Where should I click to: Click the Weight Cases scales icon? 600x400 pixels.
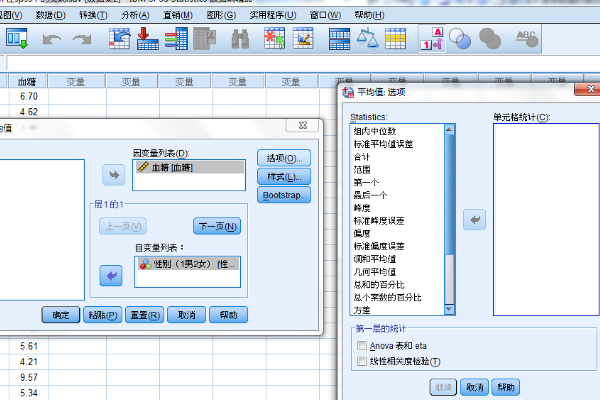pos(368,39)
